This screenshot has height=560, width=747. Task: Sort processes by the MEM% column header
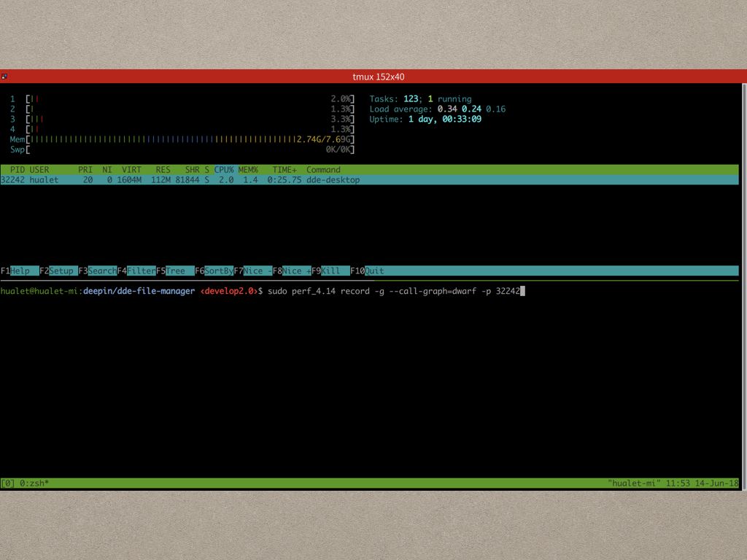pyautogui.click(x=248, y=169)
